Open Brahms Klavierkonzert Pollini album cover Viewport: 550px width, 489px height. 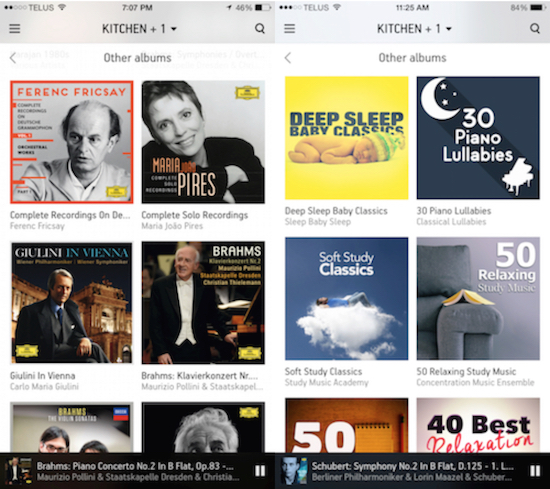coord(203,303)
